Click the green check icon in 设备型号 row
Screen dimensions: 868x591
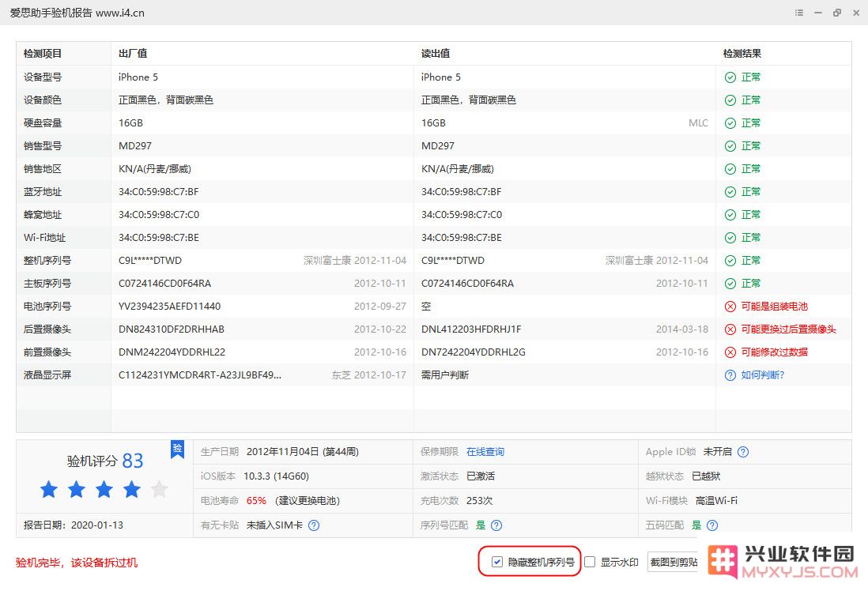tap(730, 77)
